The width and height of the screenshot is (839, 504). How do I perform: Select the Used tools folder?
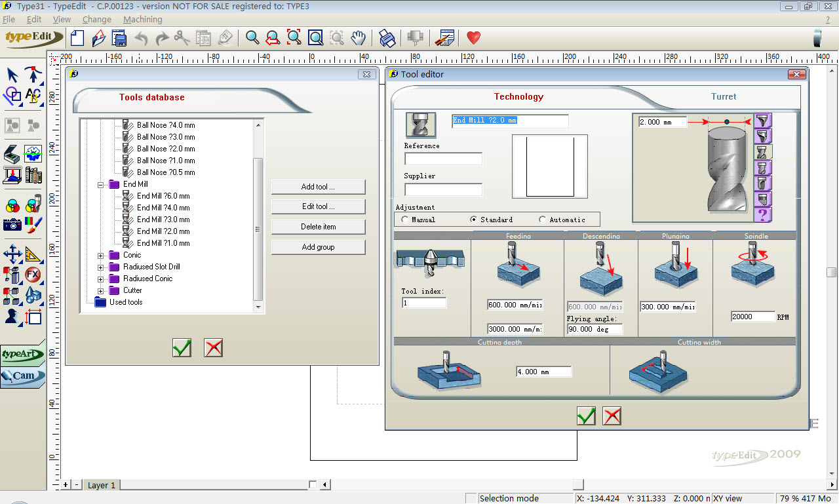pyautogui.click(x=126, y=302)
